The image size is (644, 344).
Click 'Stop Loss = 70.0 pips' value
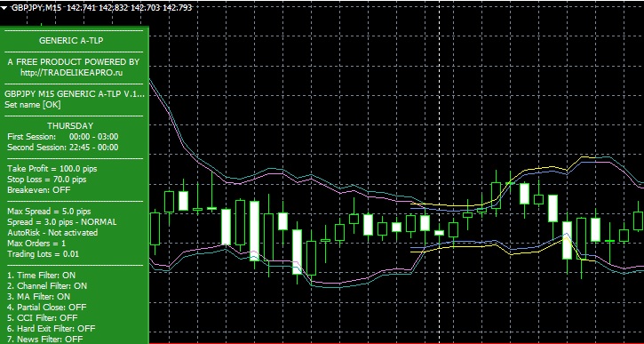click(47, 180)
